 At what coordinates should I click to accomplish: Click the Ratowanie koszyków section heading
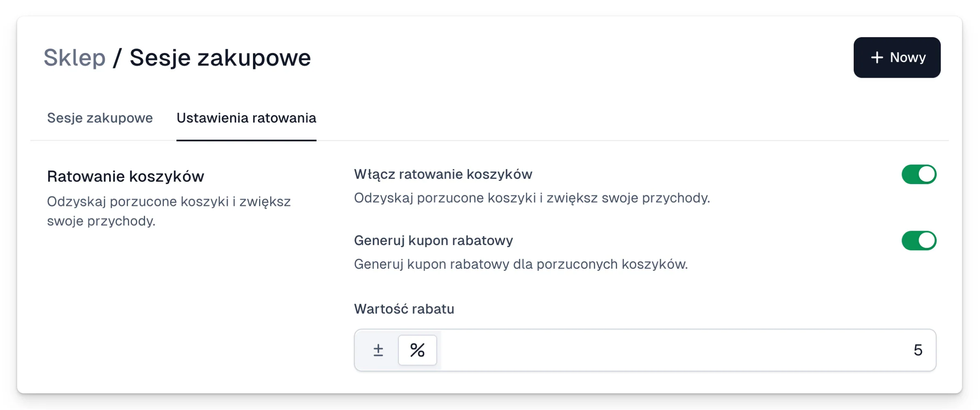coord(125,176)
